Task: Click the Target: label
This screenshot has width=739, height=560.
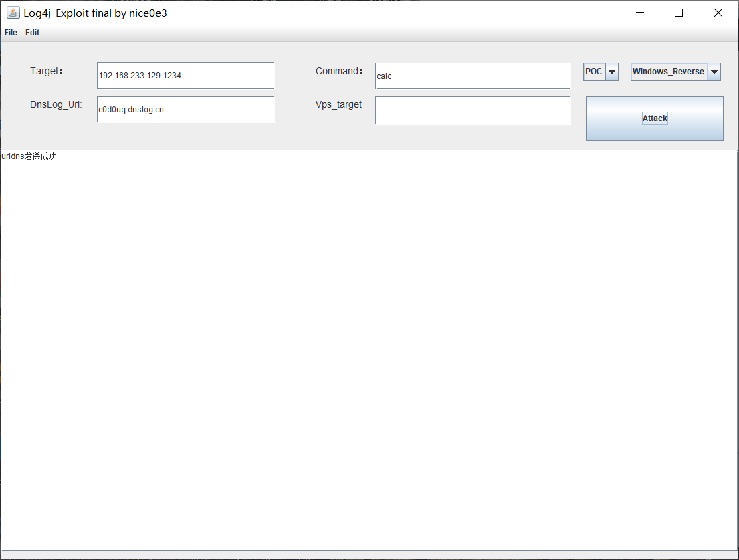Action: (x=46, y=71)
